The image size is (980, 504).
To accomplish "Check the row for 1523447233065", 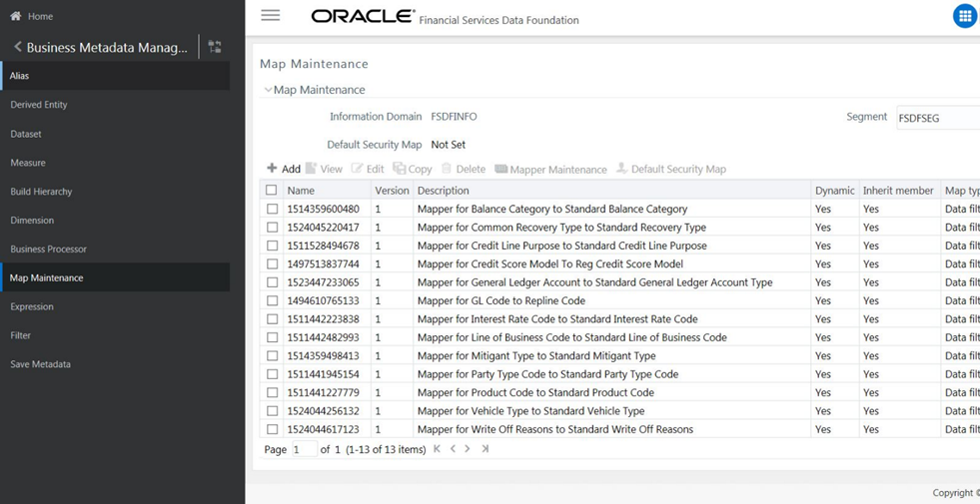I will pyautogui.click(x=272, y=282).
